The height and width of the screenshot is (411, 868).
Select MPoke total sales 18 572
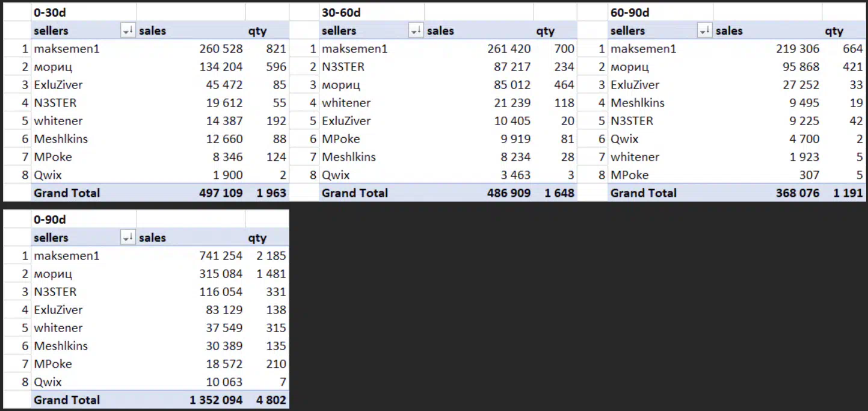point(224,364)
